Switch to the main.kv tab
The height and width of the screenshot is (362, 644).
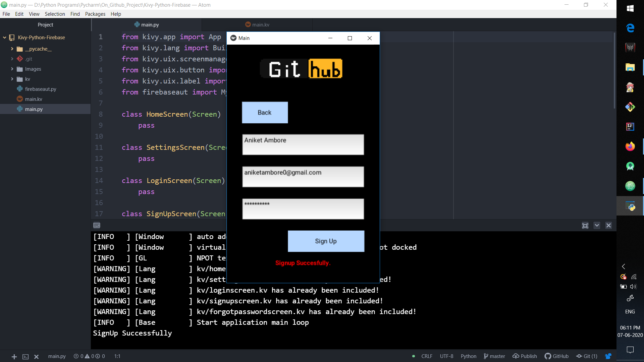pos(257,24)
